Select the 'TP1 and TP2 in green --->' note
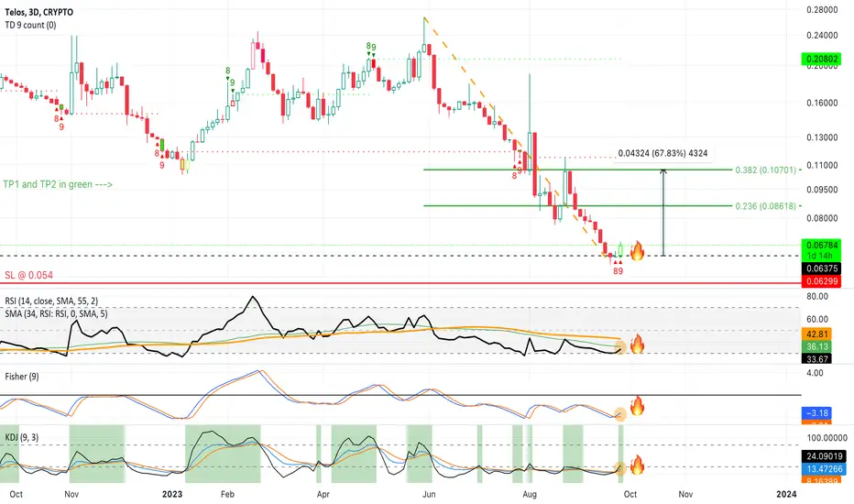 (x=58, y=184)
